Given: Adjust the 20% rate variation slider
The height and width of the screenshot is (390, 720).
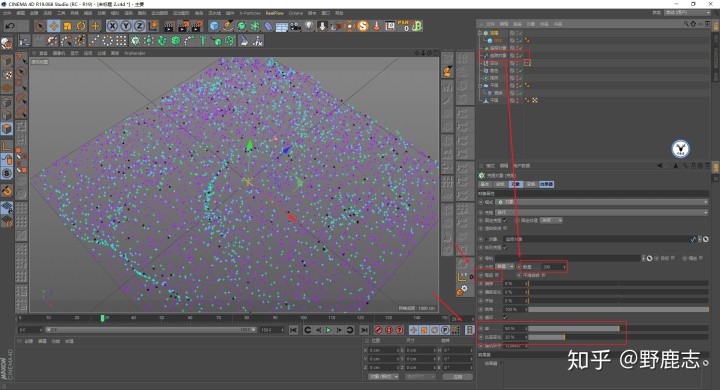Looking at the screenshot, I should point(618,337).
